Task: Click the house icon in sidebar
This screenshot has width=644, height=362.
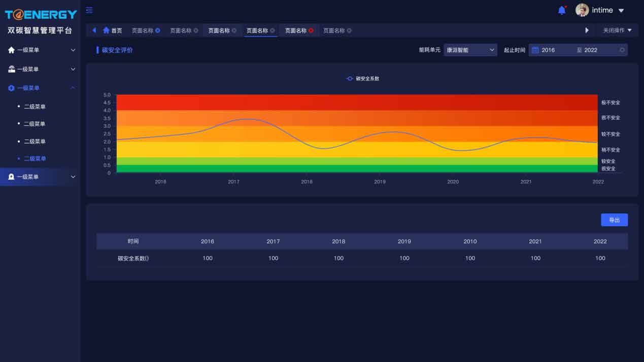Action: click(11, 50)
